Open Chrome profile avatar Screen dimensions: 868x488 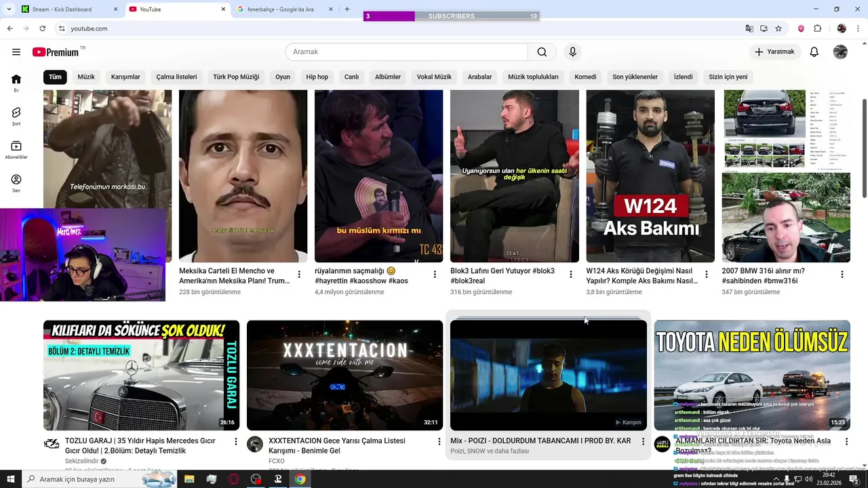(842, 28)
